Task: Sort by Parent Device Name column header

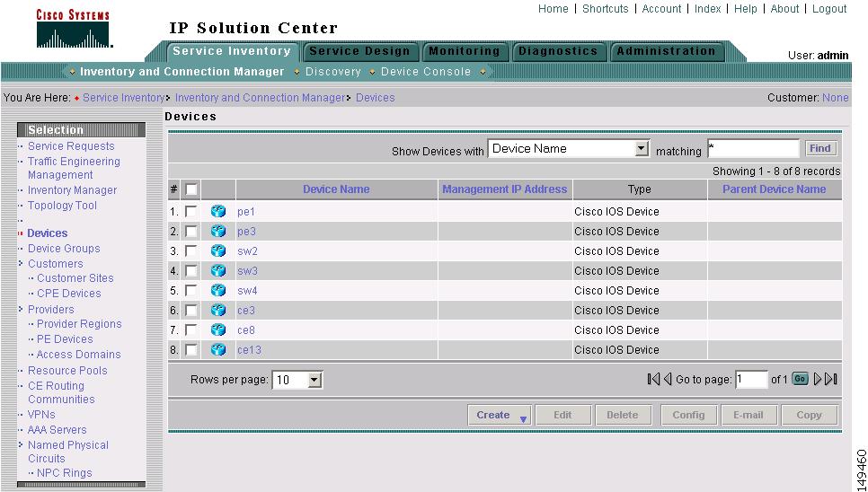Action: (774, 189)
